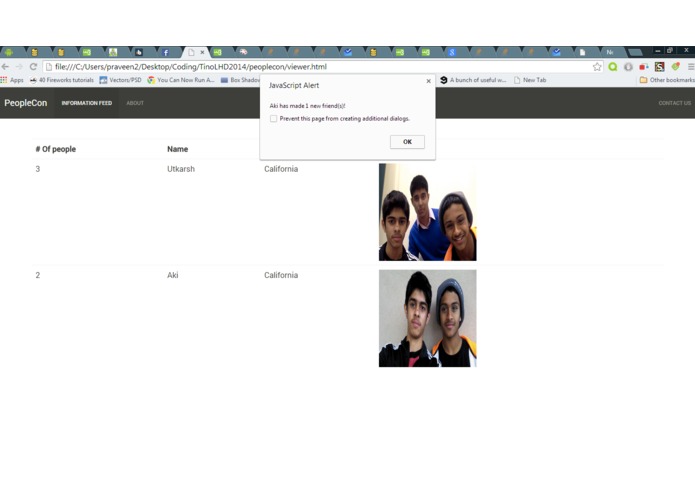The width and height of the screenshot is (695, 494).
Task: Click the name cell Aki
Action: 172,275
